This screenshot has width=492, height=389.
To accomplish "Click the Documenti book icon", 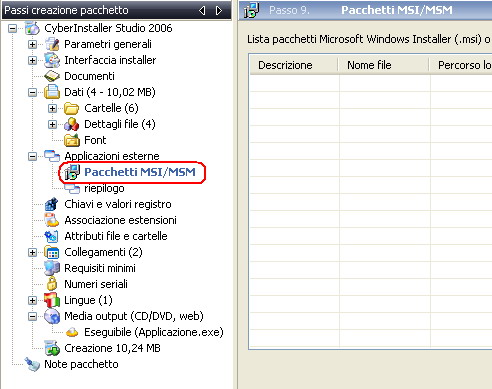I will (x=52, y=76).
